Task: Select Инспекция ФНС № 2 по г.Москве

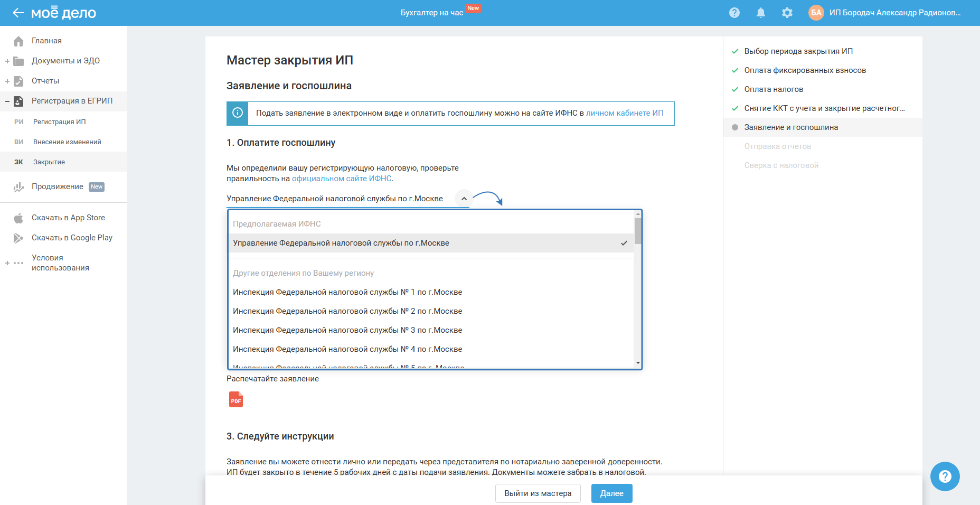Action: (x=347, y=311)
